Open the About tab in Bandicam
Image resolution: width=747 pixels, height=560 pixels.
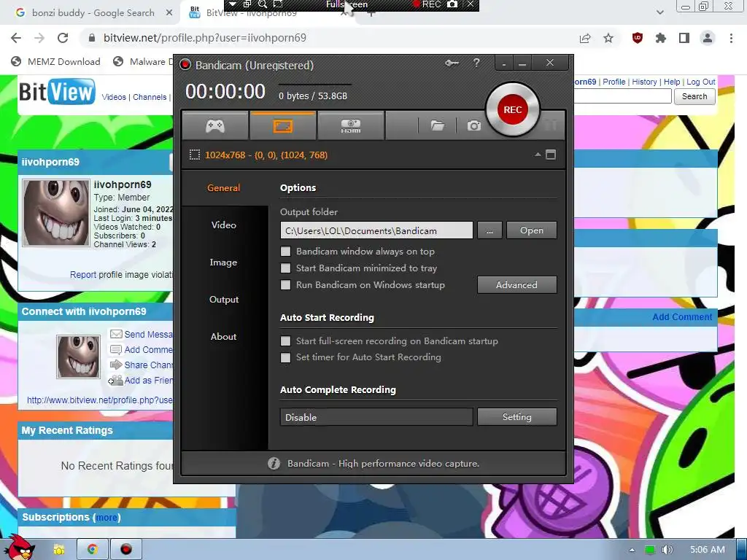[x=223, y=336]
